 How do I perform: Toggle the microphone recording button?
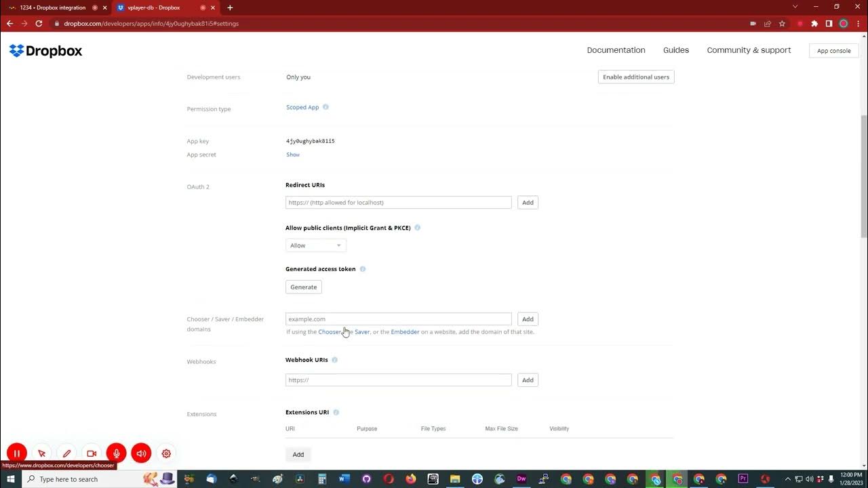point(116,453)
